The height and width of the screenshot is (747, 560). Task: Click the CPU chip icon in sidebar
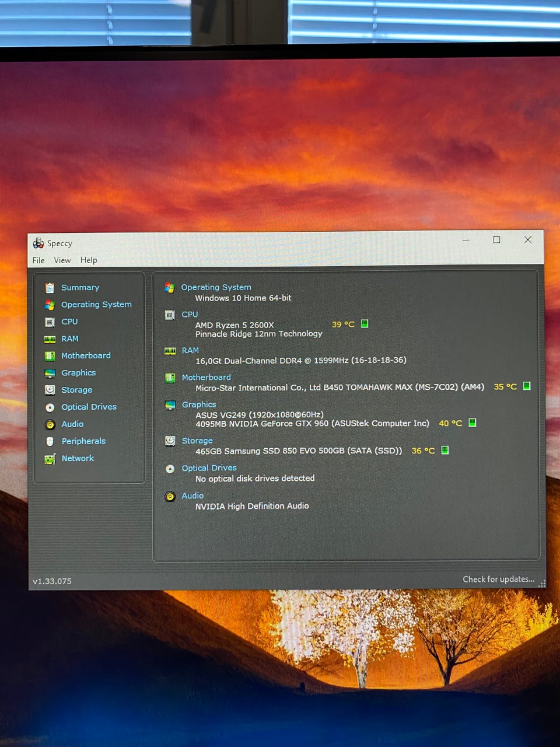pos(50,322)
